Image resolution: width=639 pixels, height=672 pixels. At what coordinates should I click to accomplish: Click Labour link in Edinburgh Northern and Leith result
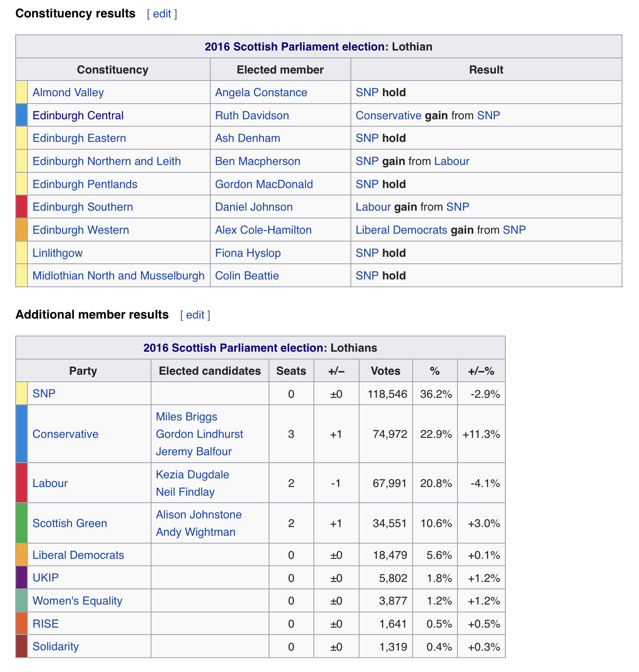click(x=452, y=161)
